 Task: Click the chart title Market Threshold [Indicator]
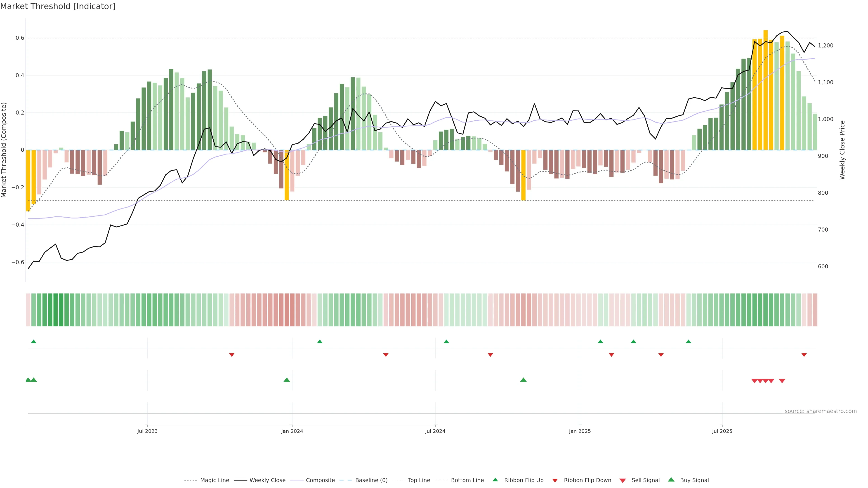[58, 6]
